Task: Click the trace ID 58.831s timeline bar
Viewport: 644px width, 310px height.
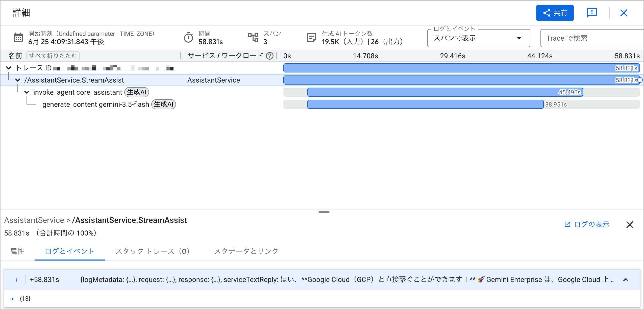Action: pyautogui.click(x=461, y=68)
